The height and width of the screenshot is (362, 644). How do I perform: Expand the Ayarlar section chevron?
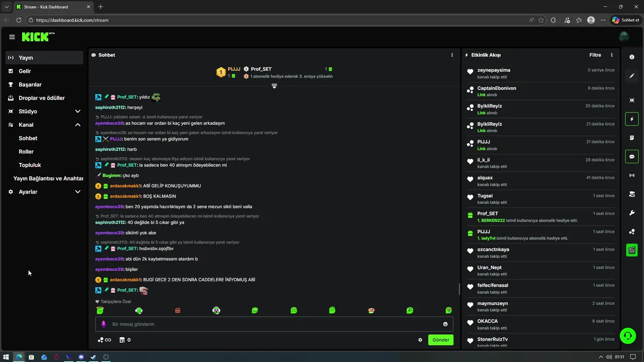click(77, 192)
